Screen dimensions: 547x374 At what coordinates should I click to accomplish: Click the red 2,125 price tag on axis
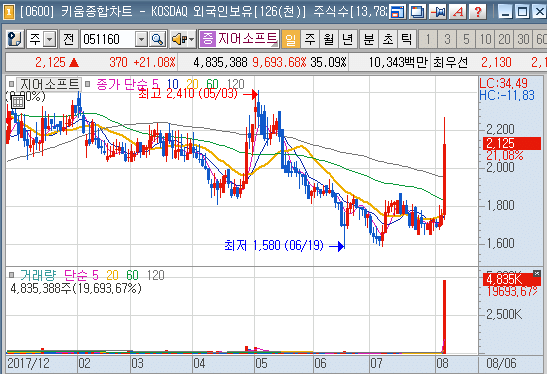pos(512,143)
